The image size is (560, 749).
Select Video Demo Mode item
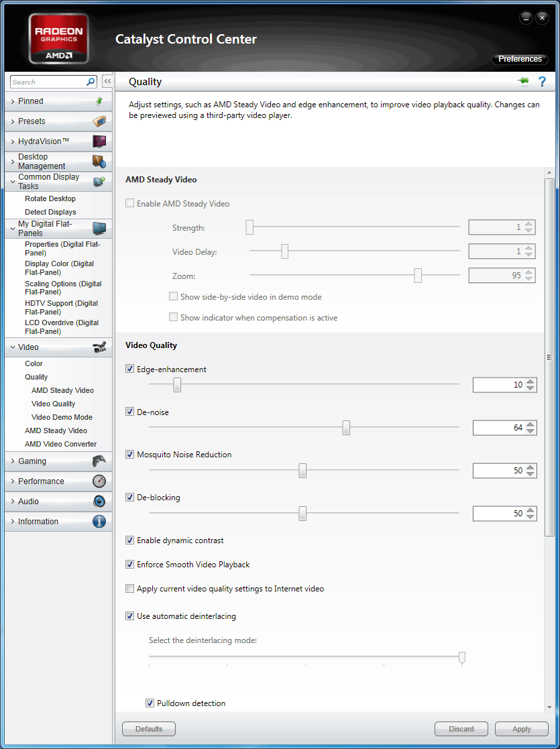coord(62,417)
